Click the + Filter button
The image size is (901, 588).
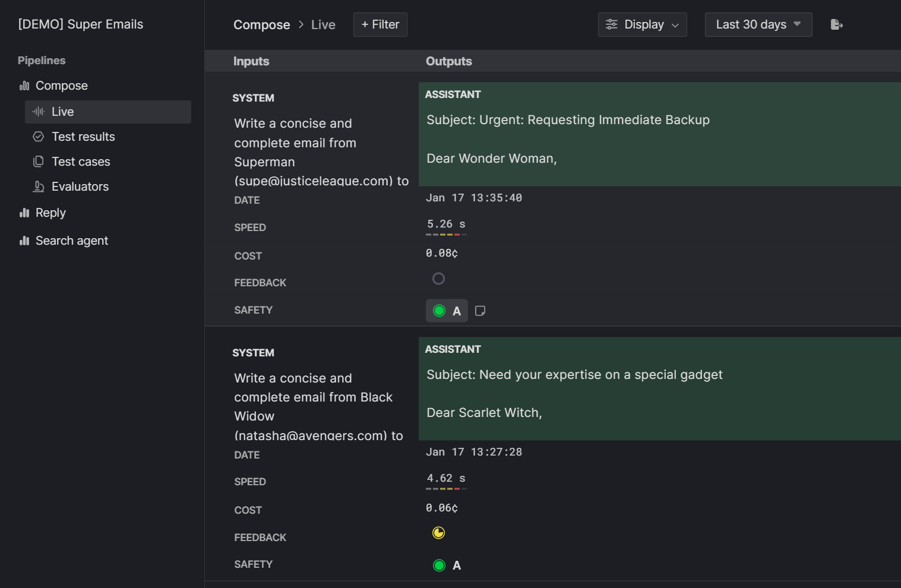(380, 24)
